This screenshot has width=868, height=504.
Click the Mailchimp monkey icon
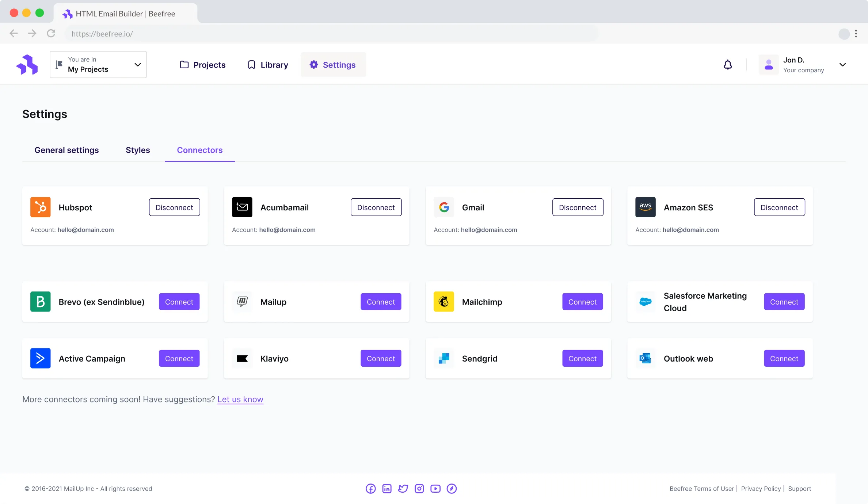click(x=443, y=302)
